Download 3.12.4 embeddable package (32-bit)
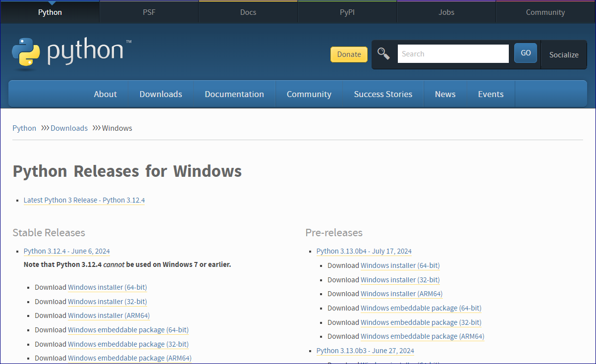Viewport: 596px width, 364px height. (x=128, y=344)
